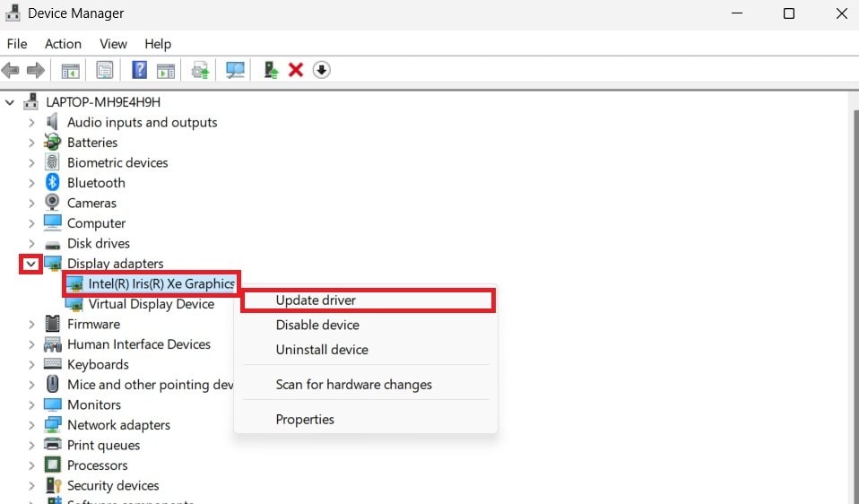Click Update device driver gear toolbar icon
This screenshot has width=859, height=504.
(200, 70)
